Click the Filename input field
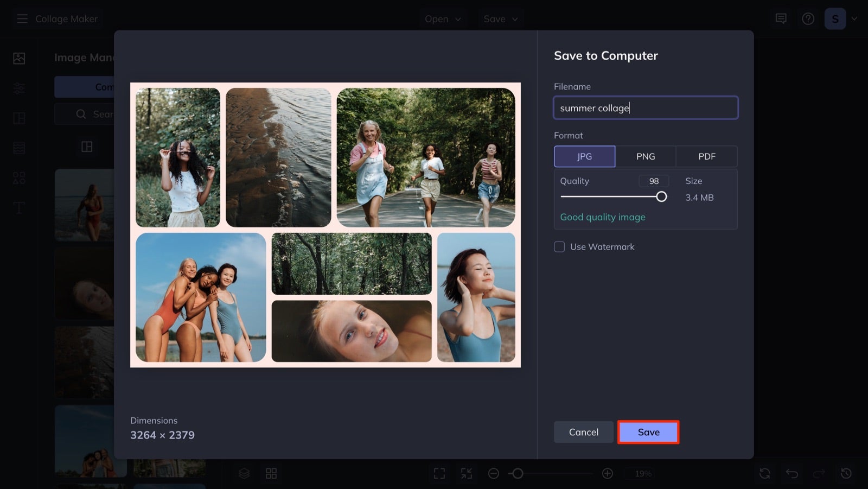The height and width of the screenshot is (489, 868). (646, 107)
